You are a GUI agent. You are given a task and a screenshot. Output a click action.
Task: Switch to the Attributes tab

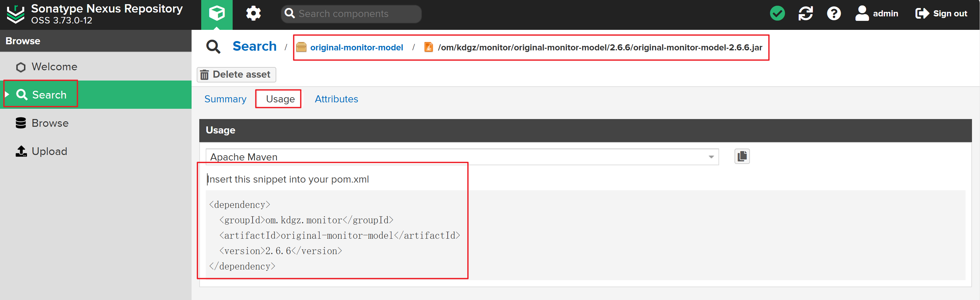336,99
